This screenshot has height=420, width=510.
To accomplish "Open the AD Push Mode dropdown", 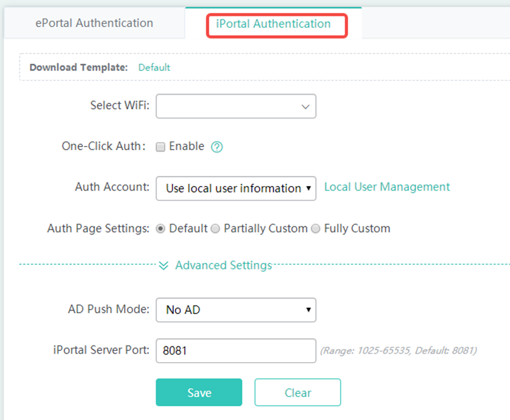I will 235,310.
